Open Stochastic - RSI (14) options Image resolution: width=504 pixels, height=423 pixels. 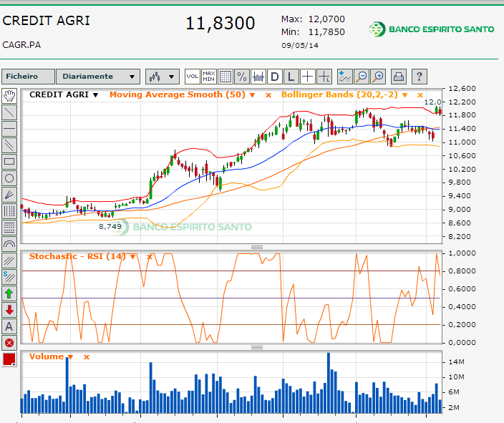(x=132, y=256)
